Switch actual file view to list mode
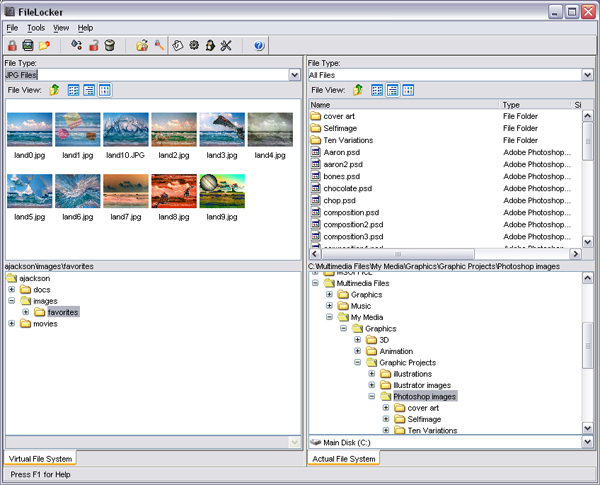This screenshot has height=485, width=600. (377, 90)
